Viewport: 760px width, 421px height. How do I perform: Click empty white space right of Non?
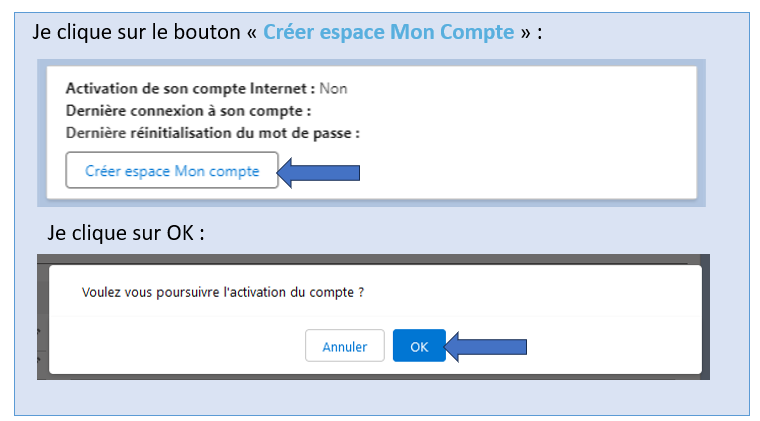[x=520, y=88]
